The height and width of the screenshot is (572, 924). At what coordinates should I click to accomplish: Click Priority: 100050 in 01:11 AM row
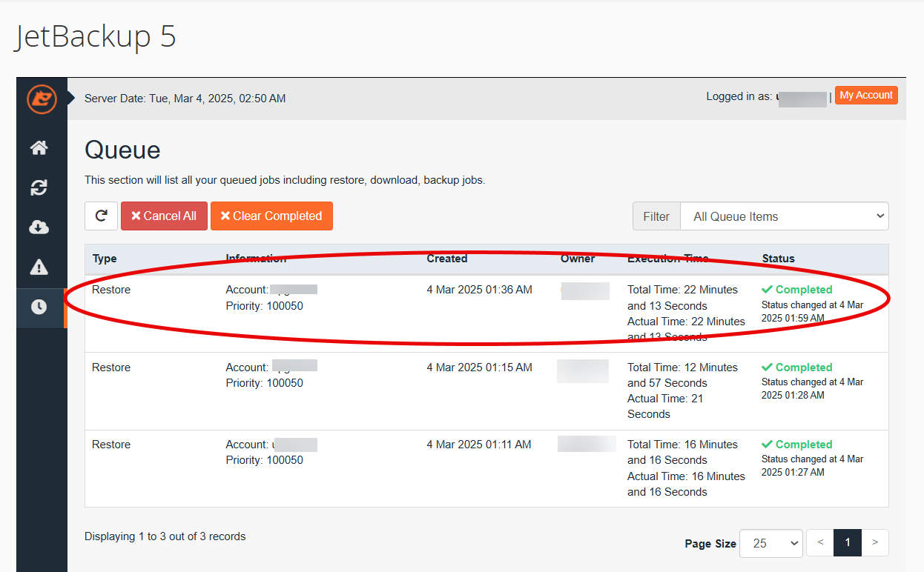pos(265,460)
